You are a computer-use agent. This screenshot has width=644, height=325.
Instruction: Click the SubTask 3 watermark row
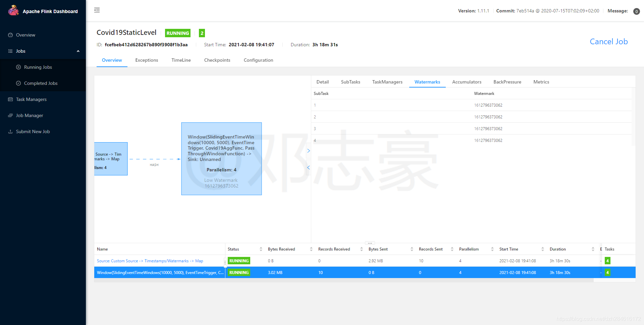pos(471,128)
